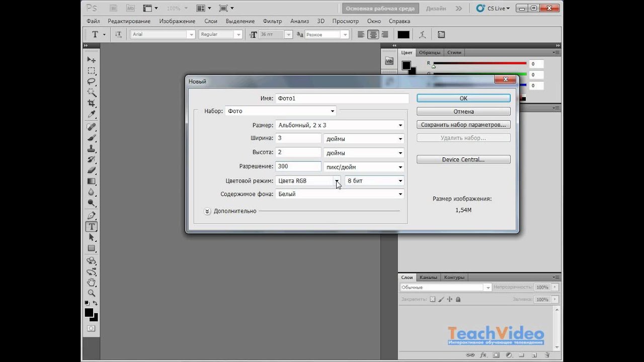
Task: Open the Mini Bridge panel icon in dock
Action: 389,61
